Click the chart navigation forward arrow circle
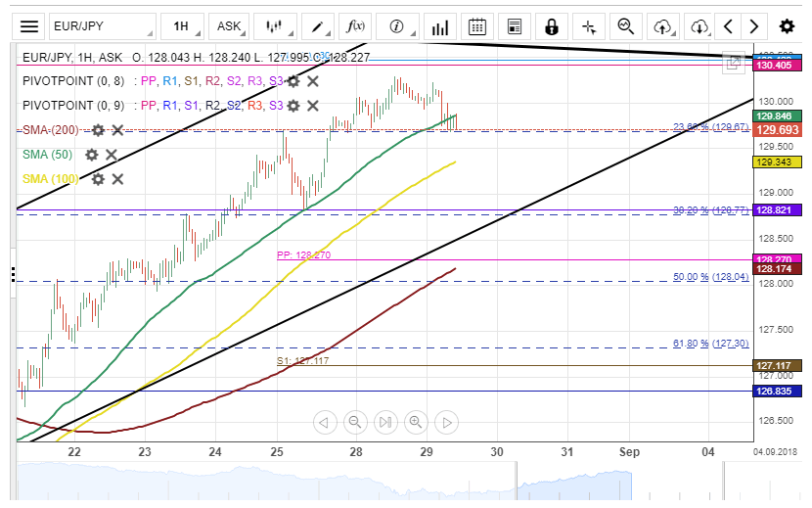 click(446, 423)
